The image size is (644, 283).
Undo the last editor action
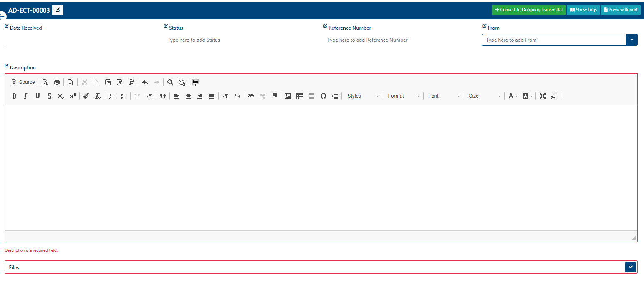tap(145, 82)
